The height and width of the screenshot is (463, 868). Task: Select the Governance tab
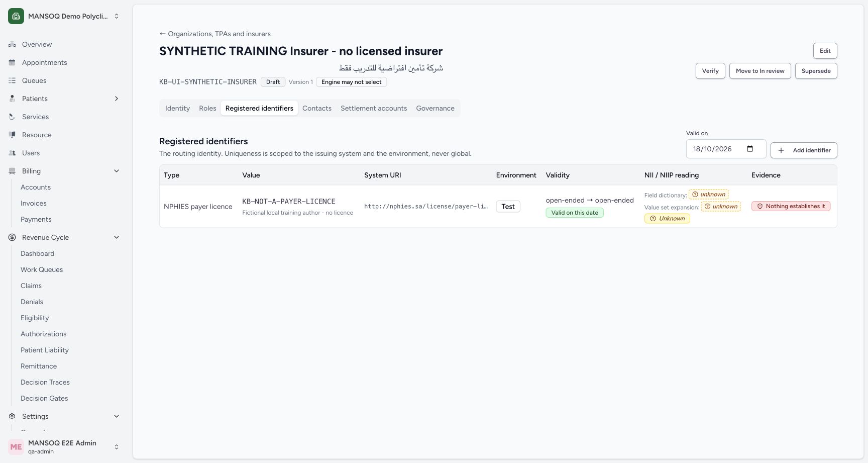(435, 109)
